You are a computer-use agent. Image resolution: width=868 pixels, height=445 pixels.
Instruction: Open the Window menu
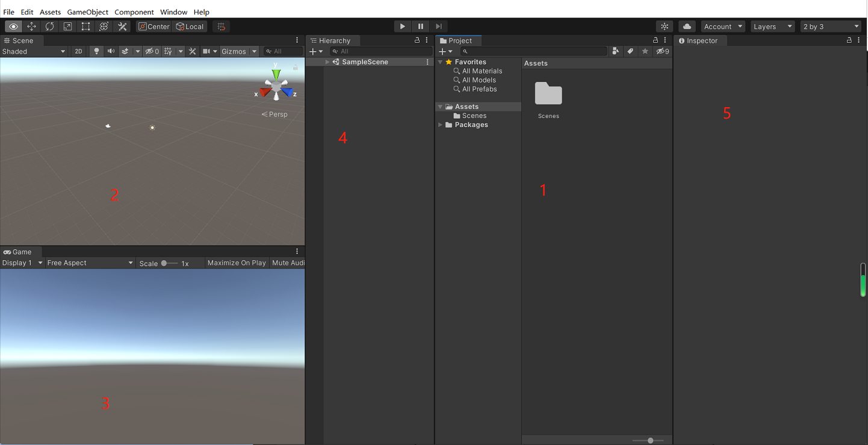174,12
